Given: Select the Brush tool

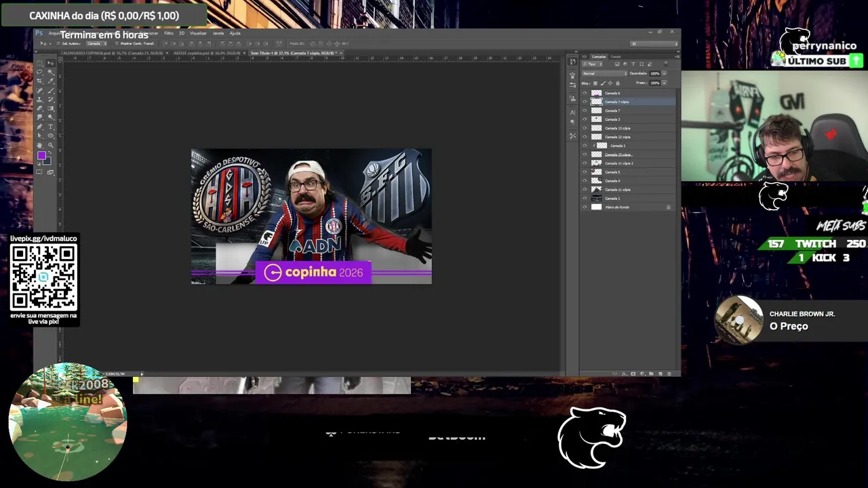Looking at the screenshot, I should pos(50,91).
